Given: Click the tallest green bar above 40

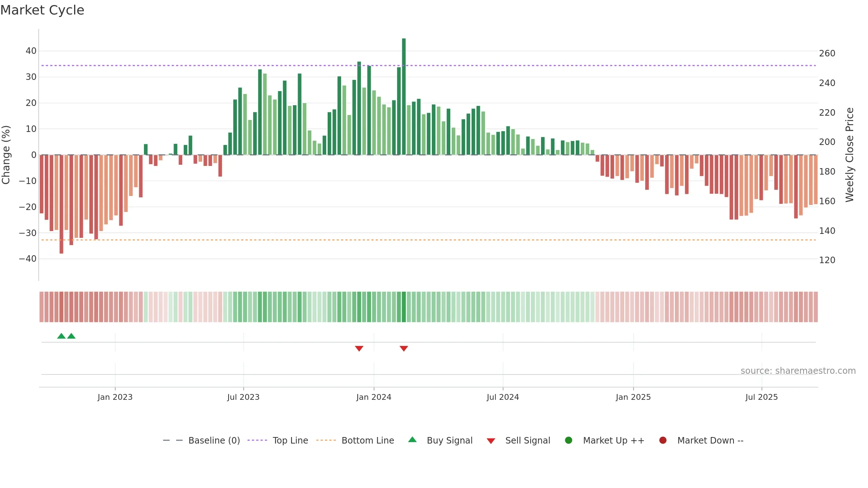Looking at the screenshot, I should point(404,97).
